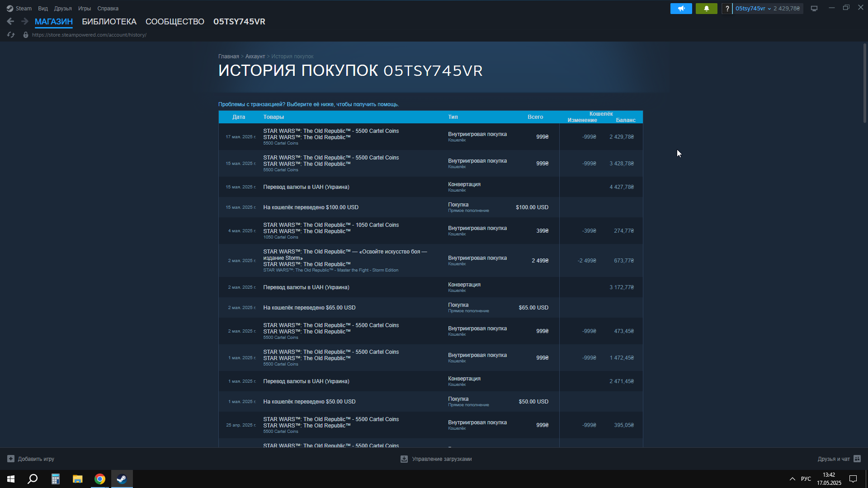
Task: Click the page vertical scrollbar
Action: 864,83
